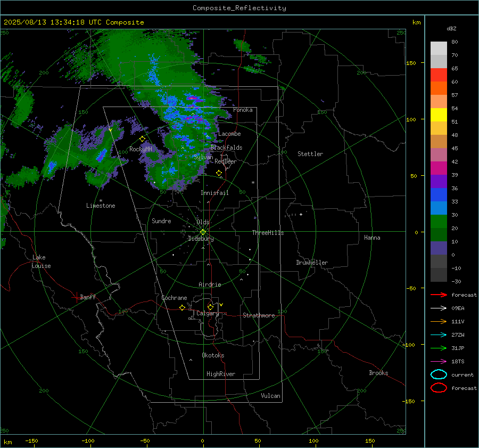This screenshot has width=479, height=448.
Task: Click the yellow diamond marker below Cochrane
Action: click(183, 307)
